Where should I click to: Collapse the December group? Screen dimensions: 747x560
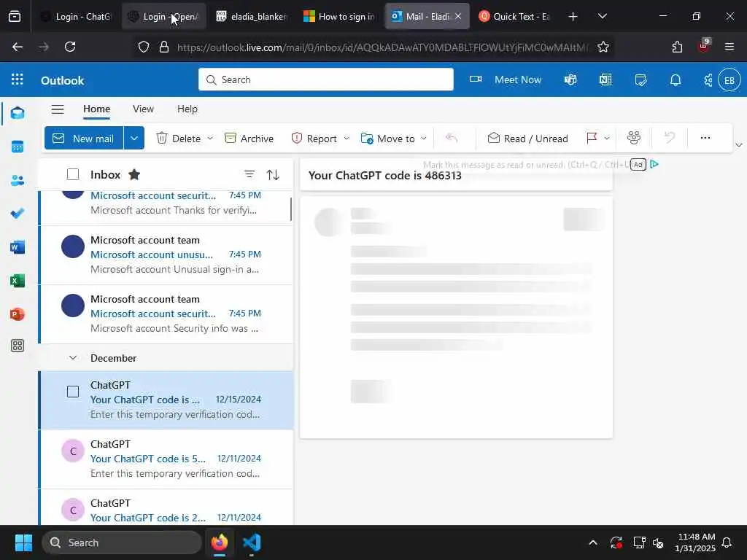pyautogui.click(x=73, y=357)
